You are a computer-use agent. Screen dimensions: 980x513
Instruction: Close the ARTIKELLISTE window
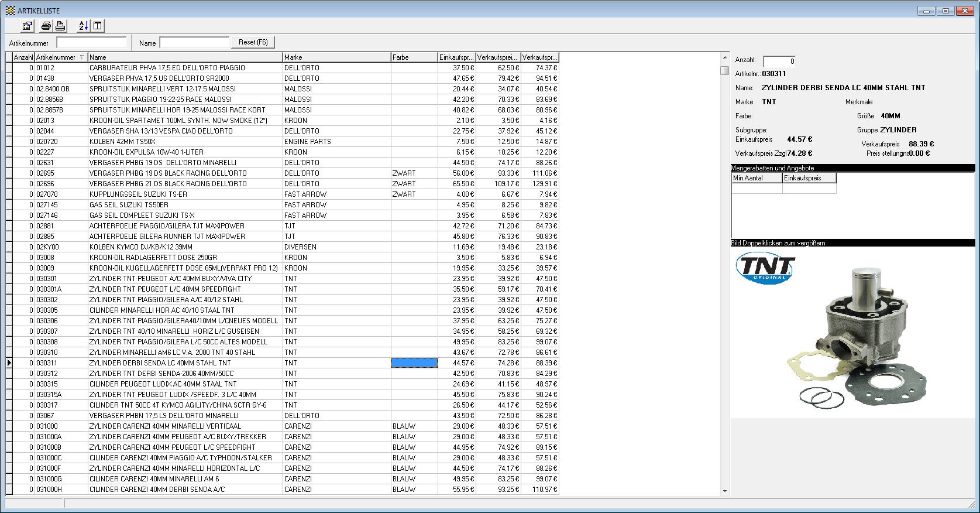click(x=964, y=11)
